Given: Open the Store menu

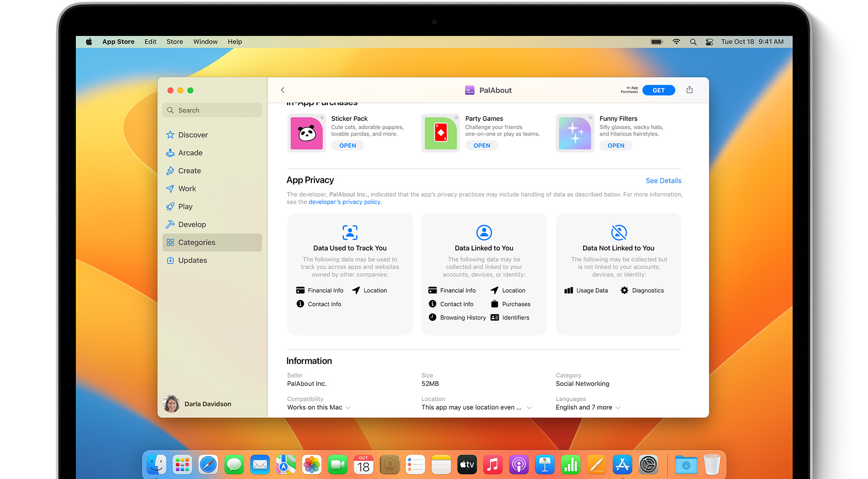Looking at the screenshot, I should (x=174, y=42).
